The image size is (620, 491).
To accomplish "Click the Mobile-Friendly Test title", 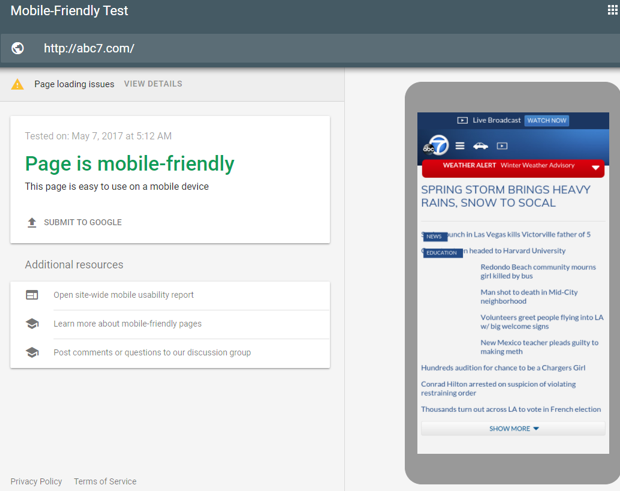I will tap(69, 11).
